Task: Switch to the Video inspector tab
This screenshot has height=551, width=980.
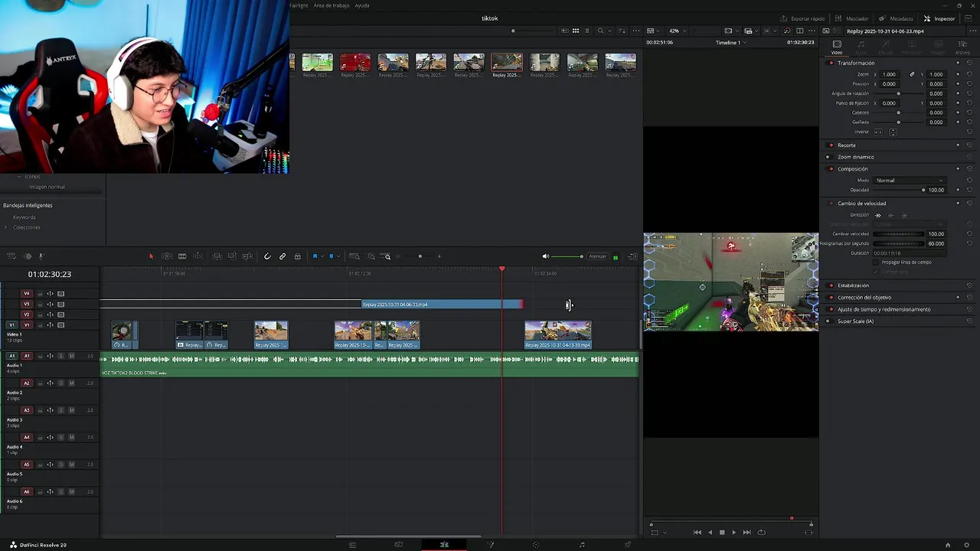Action: coord(837,47)
